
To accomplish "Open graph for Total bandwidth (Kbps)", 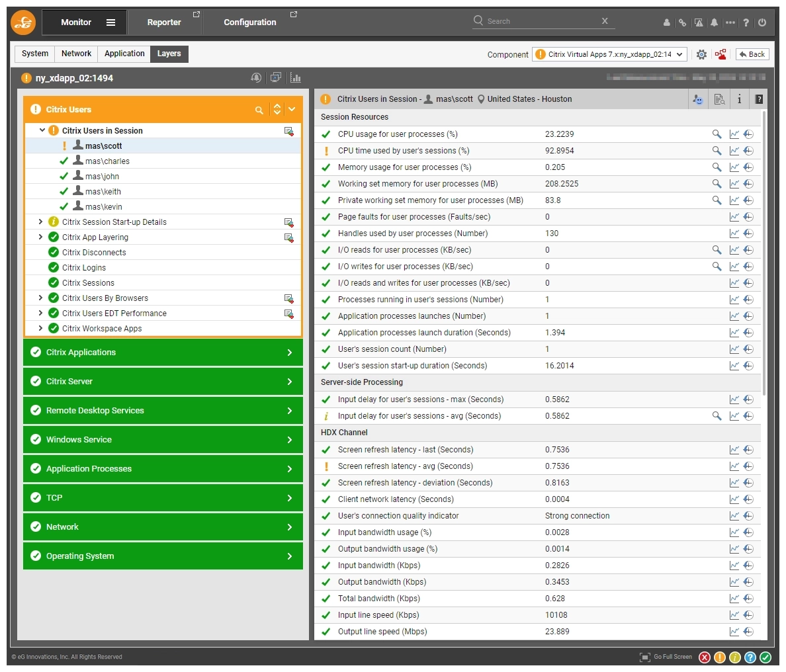I will 734,599.
